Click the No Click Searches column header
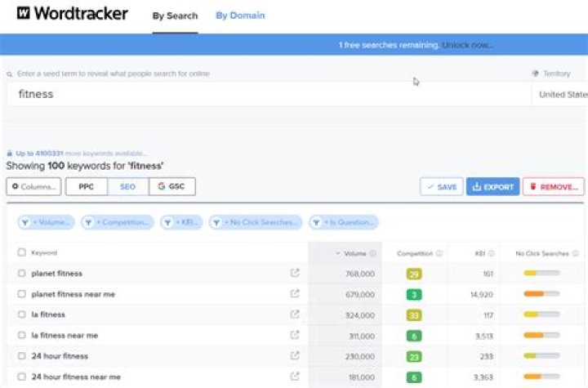This screenshot has height=388, width=588. pos(542,254)
